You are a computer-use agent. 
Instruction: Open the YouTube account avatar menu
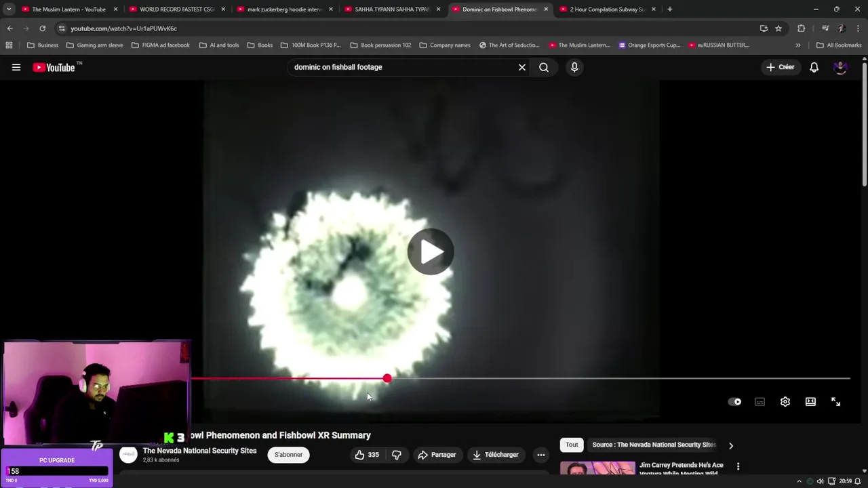pyautogui.click(x=840, y=67)
